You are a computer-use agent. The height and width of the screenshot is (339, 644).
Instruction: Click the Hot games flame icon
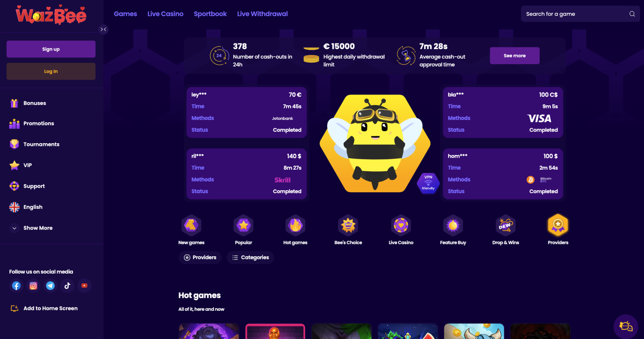(295, 226)
